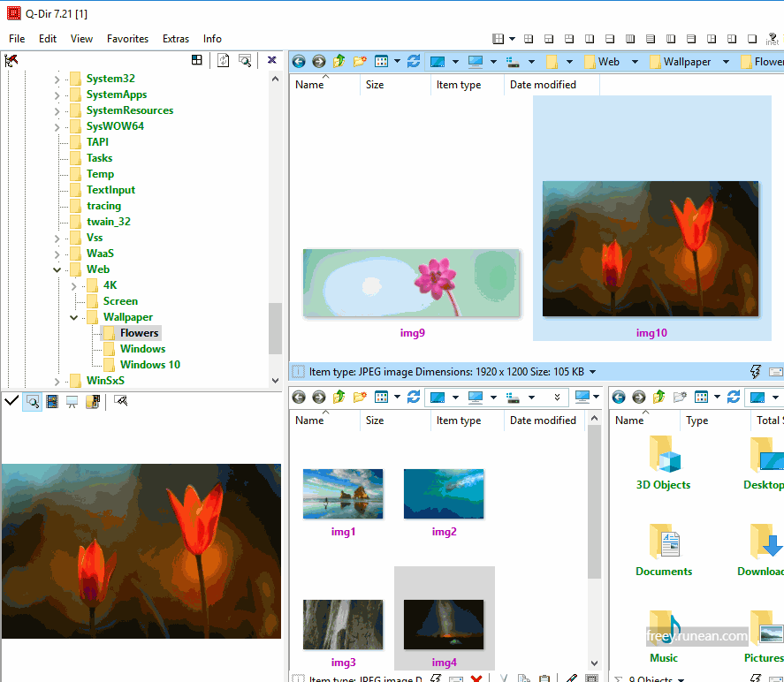This screenshot has width=784, height=682.
Task: Click lightning icon in top pane status bar
Action: [755, 371]
